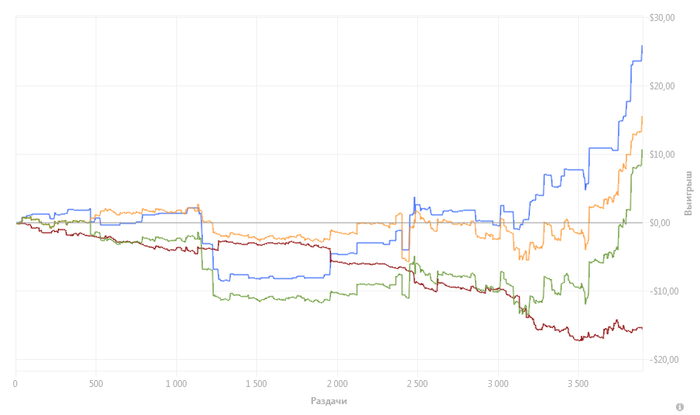
Task: Click the 3 000 x-axis tick label
Action: (x=498, y=384)
